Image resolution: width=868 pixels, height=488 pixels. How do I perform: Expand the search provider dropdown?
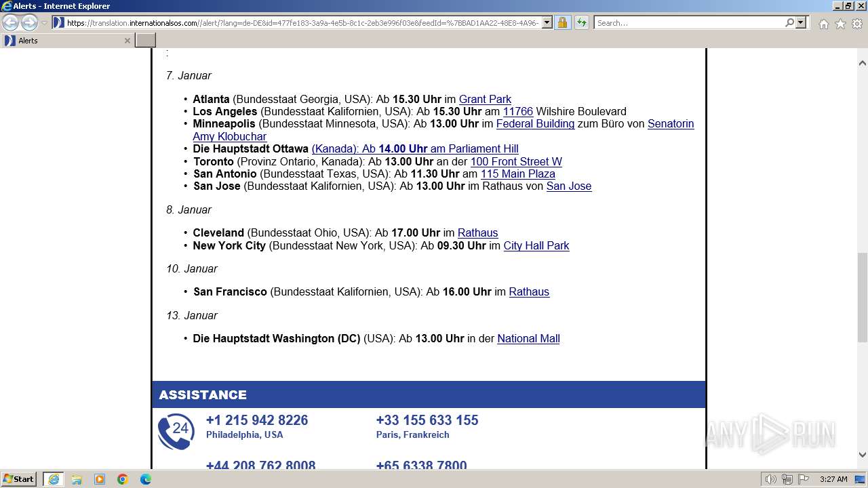click(801, 22)
